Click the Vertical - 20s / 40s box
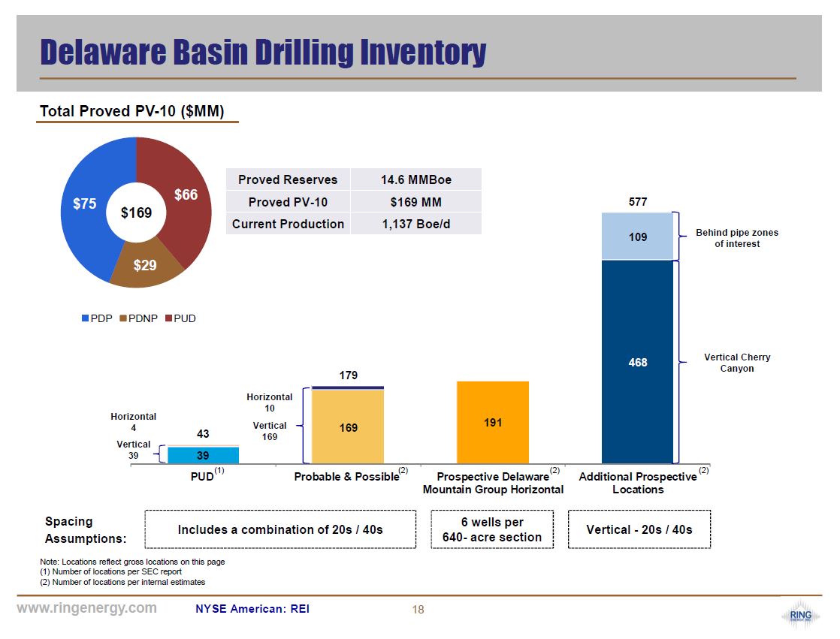 click(x=639, y=529)
